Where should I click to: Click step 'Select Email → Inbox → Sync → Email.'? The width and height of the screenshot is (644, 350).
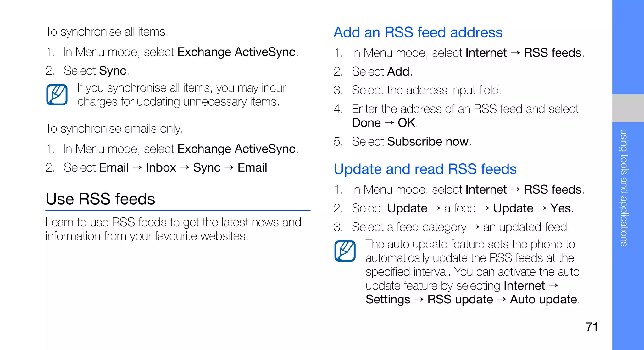(x=158, y=168)
